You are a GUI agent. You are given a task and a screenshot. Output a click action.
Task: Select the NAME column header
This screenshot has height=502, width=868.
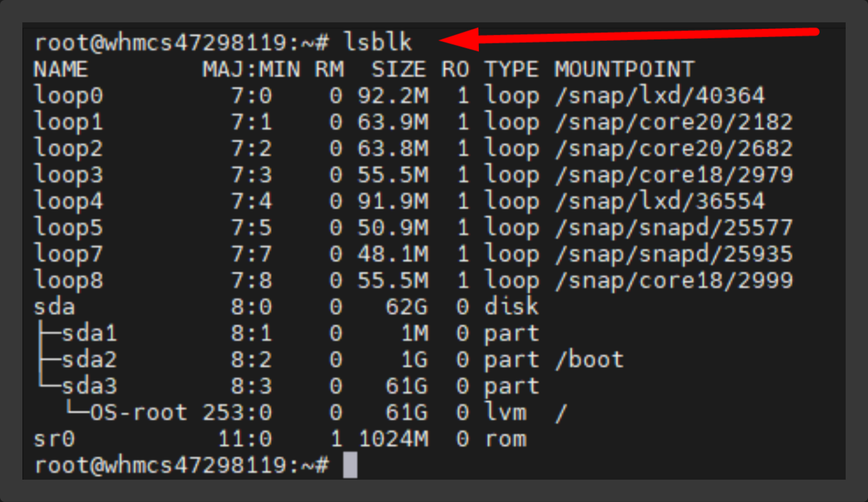61,69
